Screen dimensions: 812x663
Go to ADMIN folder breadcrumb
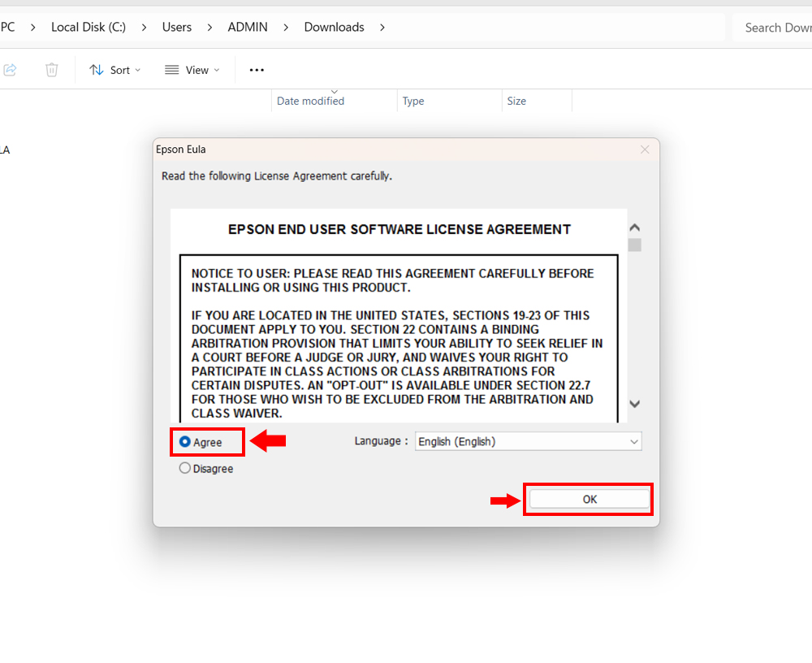pos(248,27)
